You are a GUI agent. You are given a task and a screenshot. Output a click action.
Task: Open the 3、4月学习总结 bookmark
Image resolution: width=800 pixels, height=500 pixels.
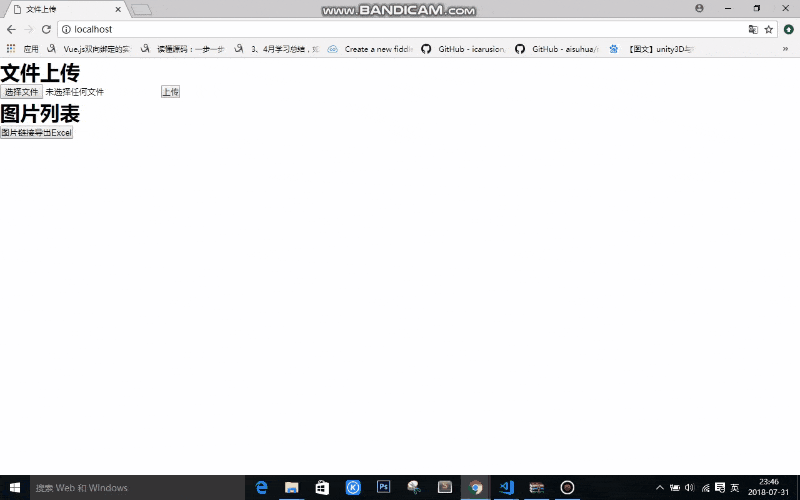click(277, 49)
